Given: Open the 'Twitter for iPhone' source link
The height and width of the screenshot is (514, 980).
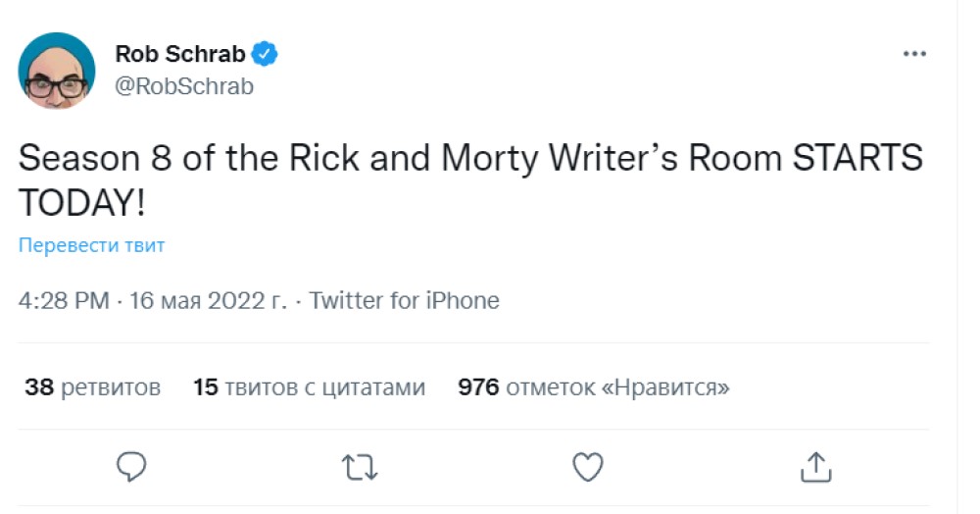Looking at the screenshot, I should coord(404,301).
